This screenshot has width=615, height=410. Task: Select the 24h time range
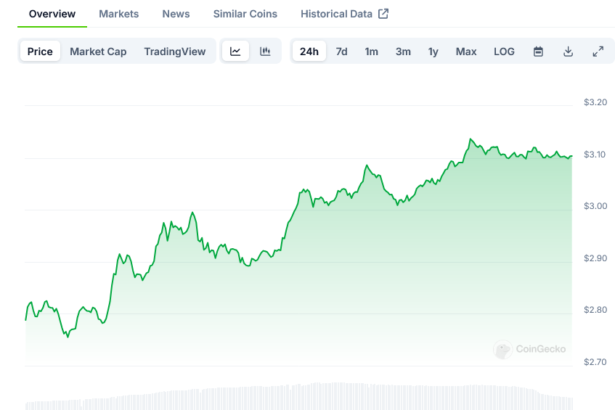309,51
